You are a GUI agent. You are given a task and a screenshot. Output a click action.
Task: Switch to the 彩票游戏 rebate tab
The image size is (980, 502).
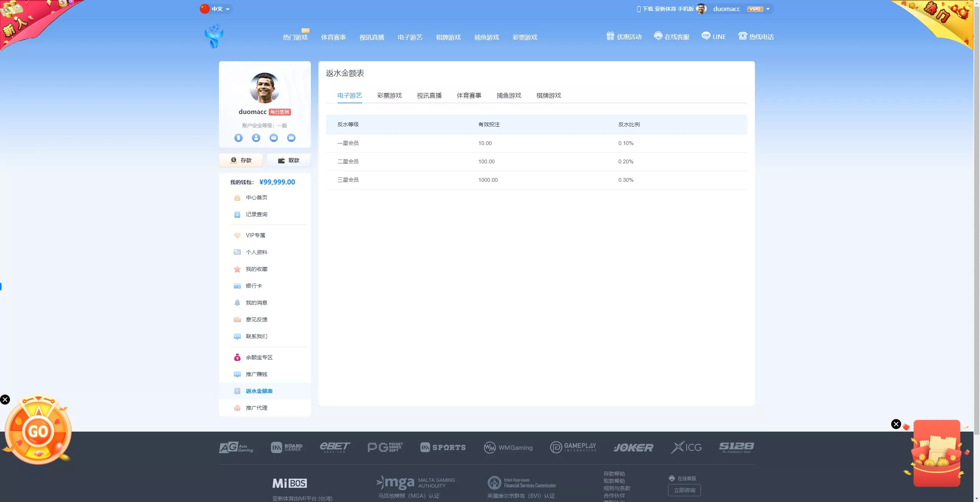tap(389, 96)
